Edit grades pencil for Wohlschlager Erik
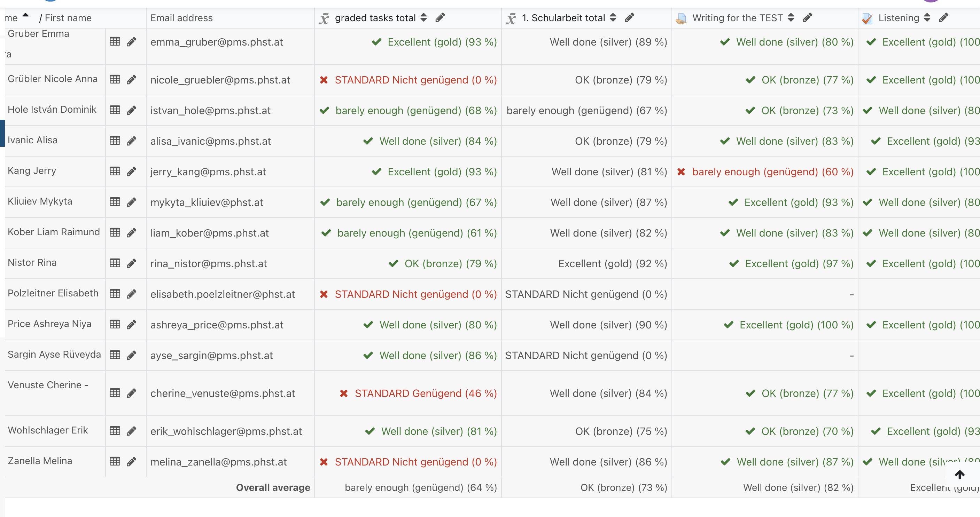The image size is (980, 517). point(131,431)
